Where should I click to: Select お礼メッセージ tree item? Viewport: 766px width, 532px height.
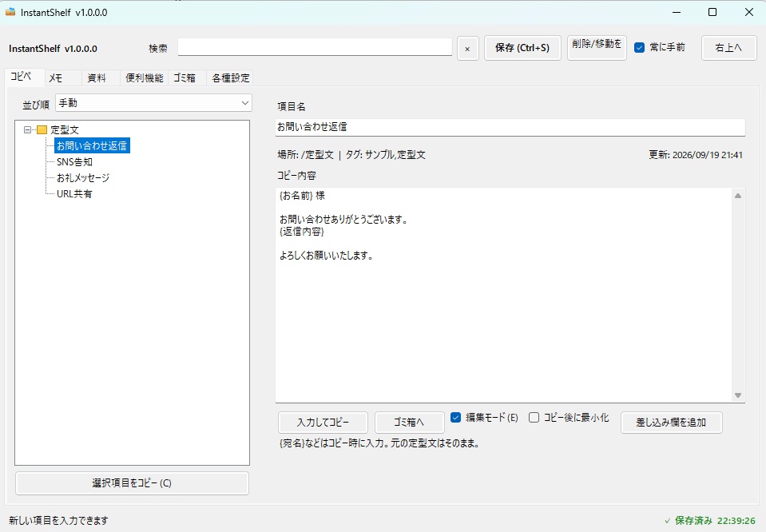point(83,178)
